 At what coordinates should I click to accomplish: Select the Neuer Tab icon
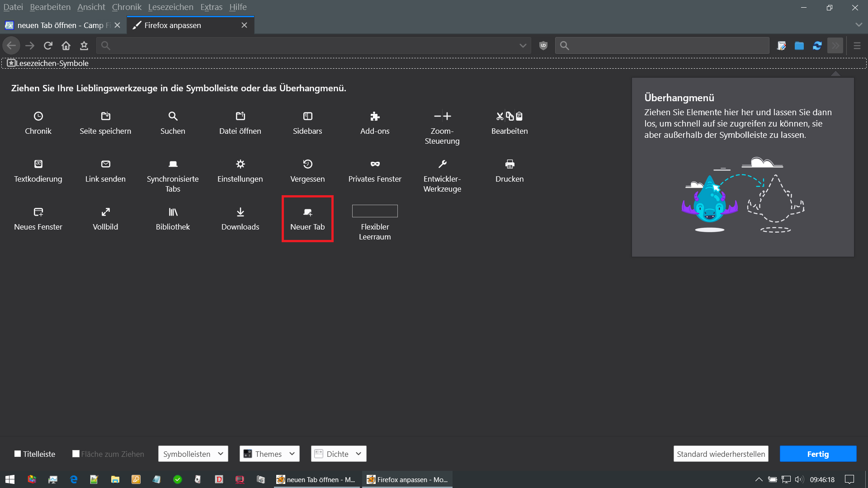click(x=307, y=212)
